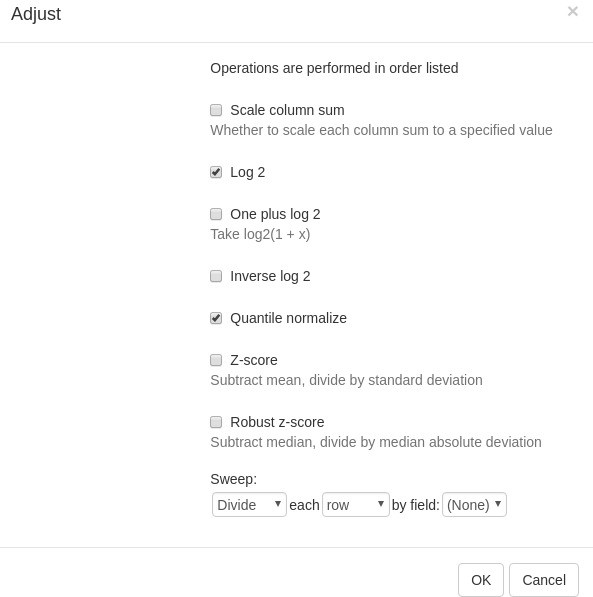
Task: Disable the Quantile normalize checkbox
Action: [x=216, y=318]
